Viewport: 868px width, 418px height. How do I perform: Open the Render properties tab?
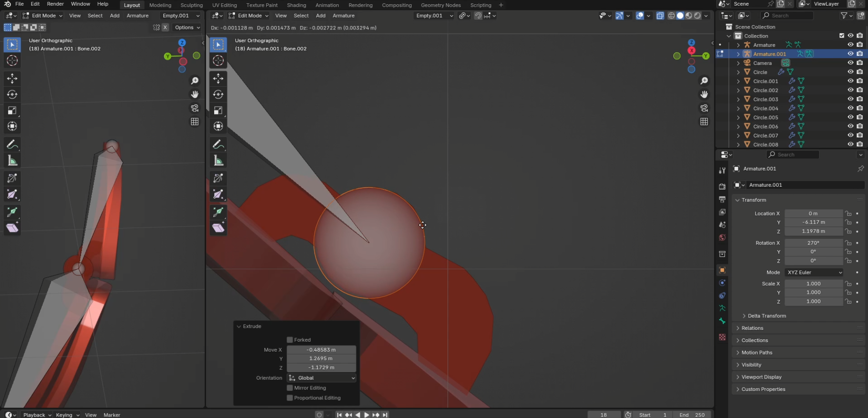[722, 187]
